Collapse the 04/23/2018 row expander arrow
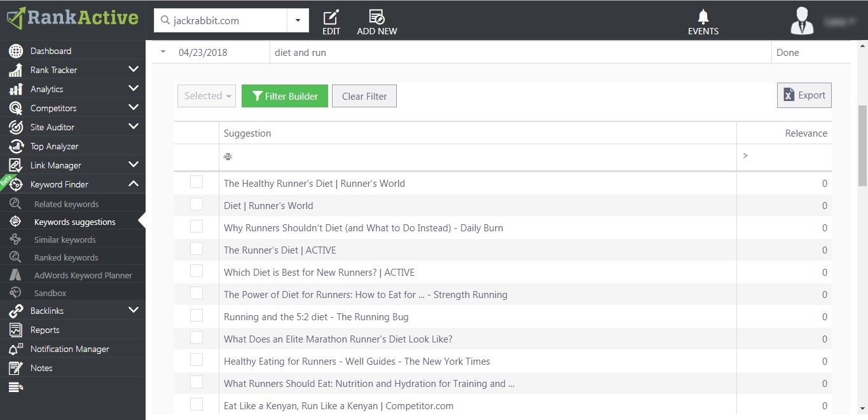This screenshot has width=868, height=420. (163, 52)
